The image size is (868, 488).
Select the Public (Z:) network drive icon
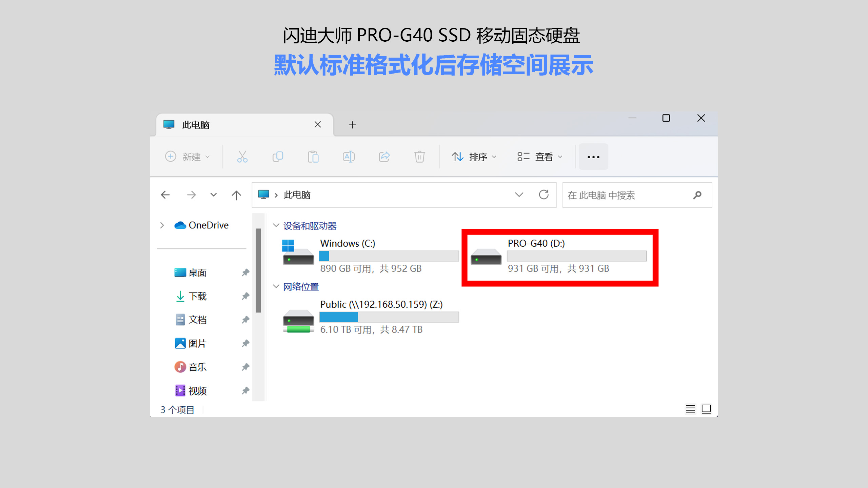(x=298, y=321)
